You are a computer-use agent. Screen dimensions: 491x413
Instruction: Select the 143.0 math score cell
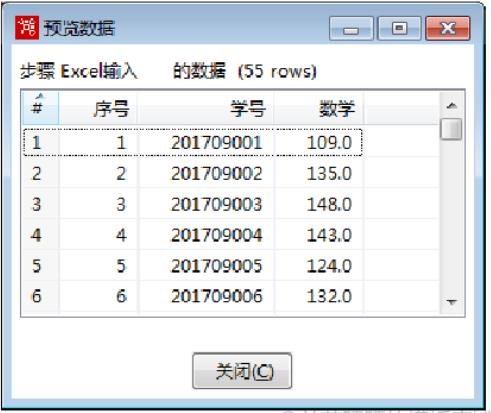point(319,235)
